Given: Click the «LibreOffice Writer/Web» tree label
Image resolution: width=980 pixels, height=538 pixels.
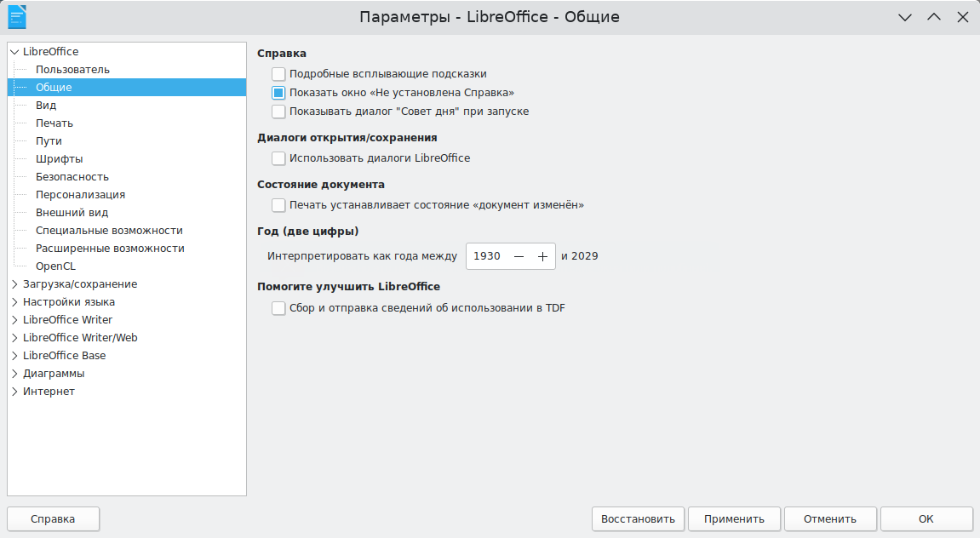Looking at the screenshot, I should click(x=80, y=338).
